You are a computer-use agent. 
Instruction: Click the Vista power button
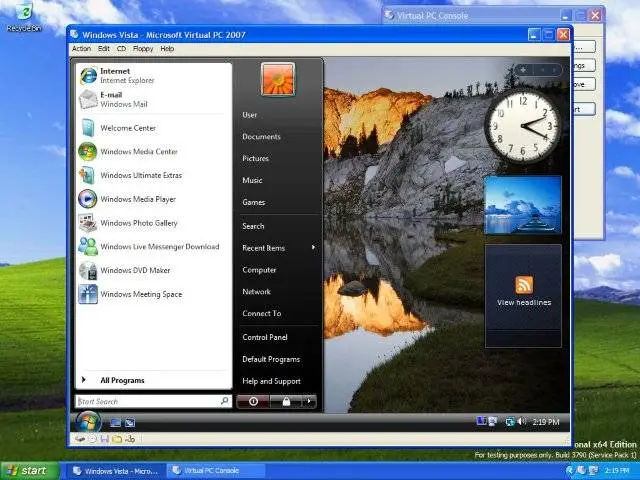pos(253,401)
